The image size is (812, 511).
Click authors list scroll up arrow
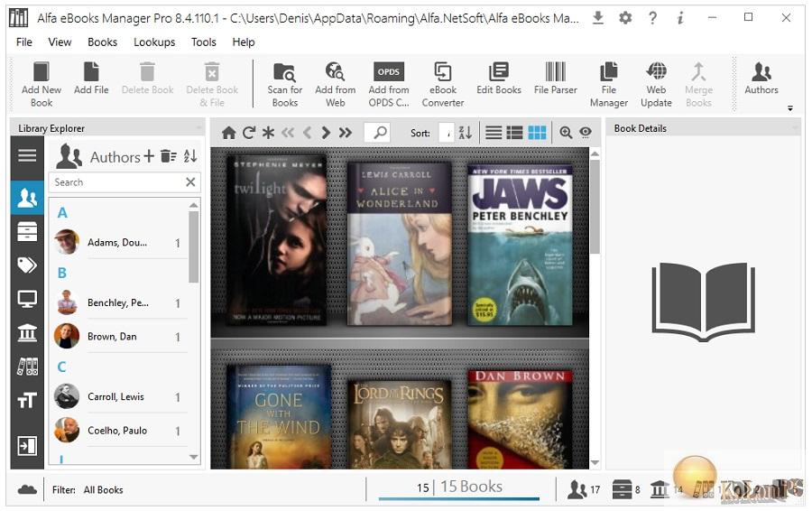point(194,205)
